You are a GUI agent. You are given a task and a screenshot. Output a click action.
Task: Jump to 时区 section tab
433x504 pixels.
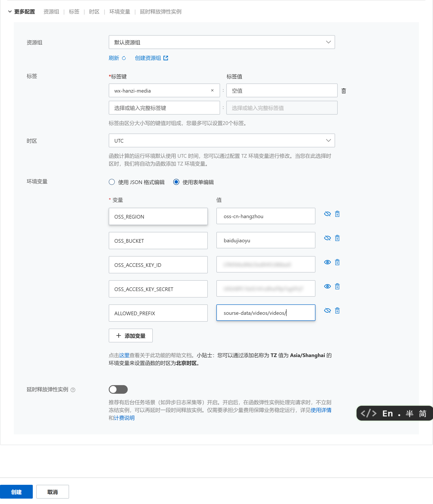tap(94, 11)
